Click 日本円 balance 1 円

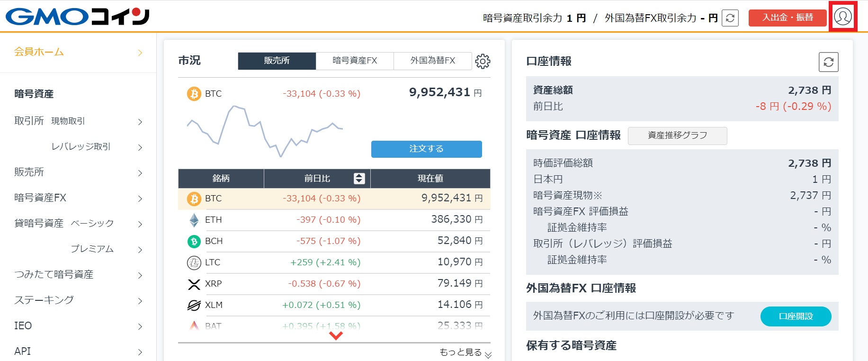[x=822, y=179]
